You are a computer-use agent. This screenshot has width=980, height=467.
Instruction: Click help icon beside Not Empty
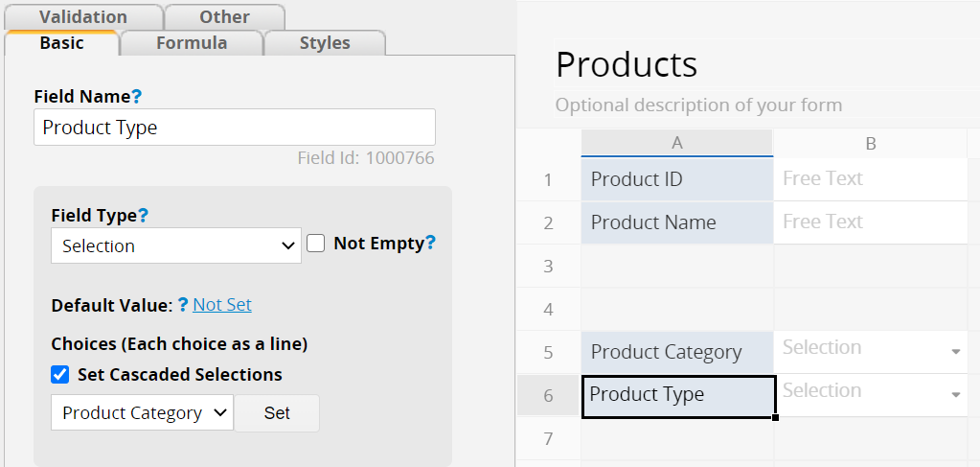coord(430,243)
